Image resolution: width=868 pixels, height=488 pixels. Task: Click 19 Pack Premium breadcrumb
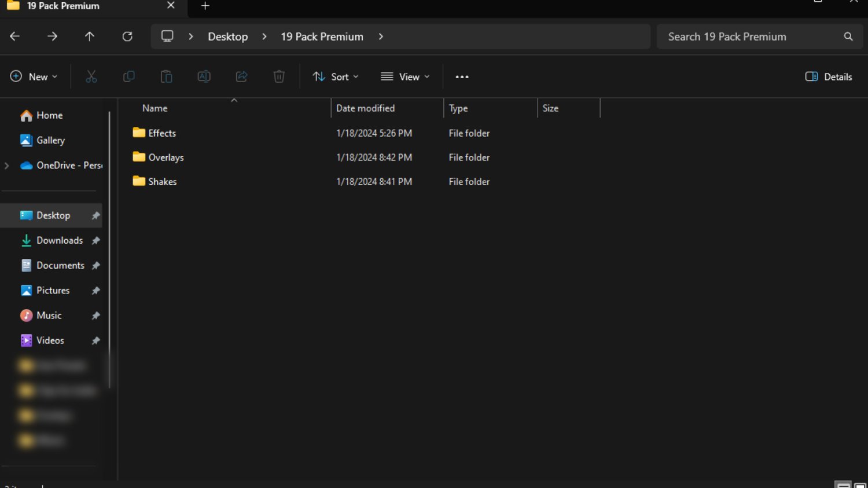tap(322, 36)
